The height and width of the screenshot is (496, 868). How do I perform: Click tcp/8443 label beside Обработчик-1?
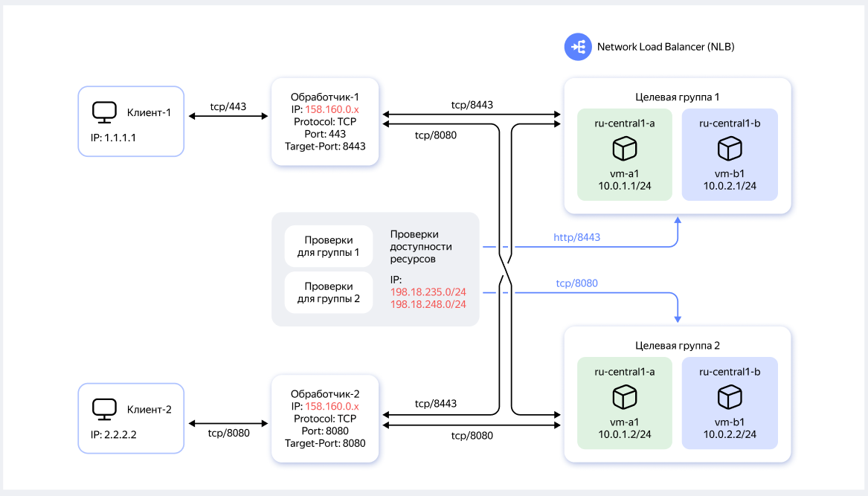coord(472,105)
